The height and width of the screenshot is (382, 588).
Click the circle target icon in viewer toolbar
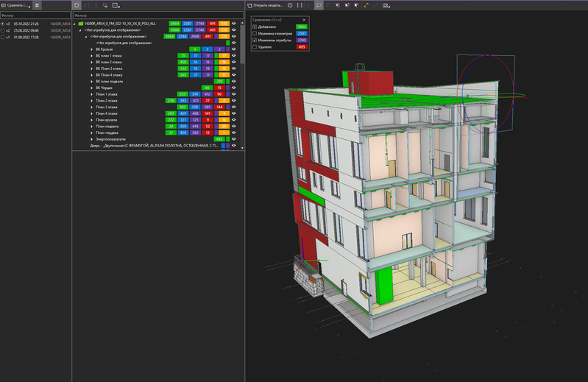coord(290,5)
